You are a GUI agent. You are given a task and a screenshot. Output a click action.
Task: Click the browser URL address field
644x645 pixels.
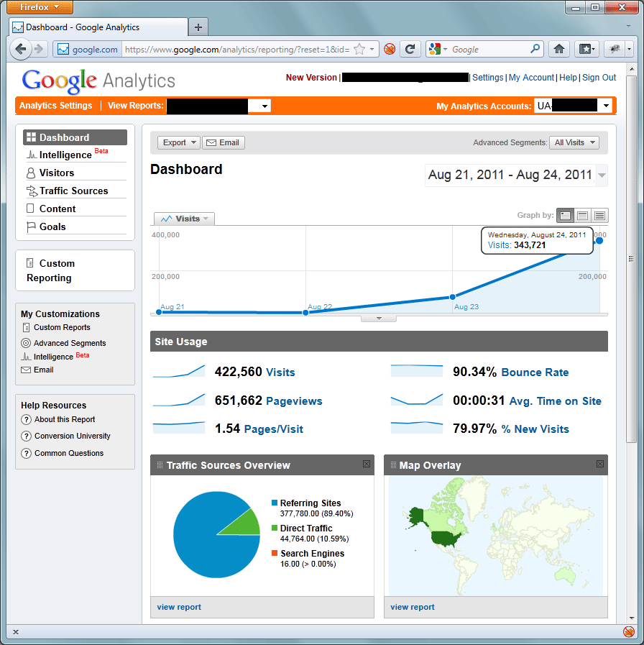(237, 50)
